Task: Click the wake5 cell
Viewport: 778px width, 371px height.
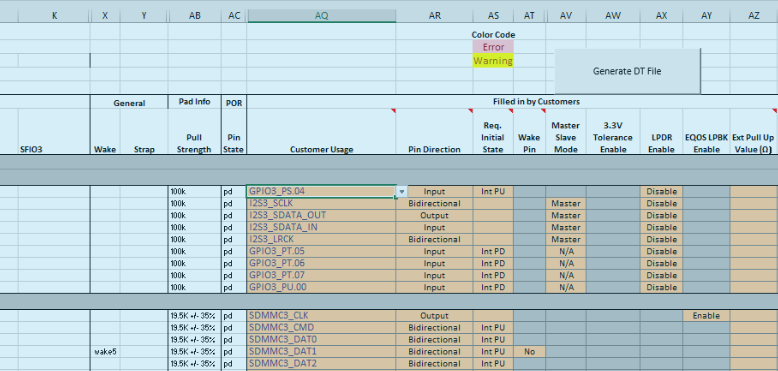Action: point(105,351)
